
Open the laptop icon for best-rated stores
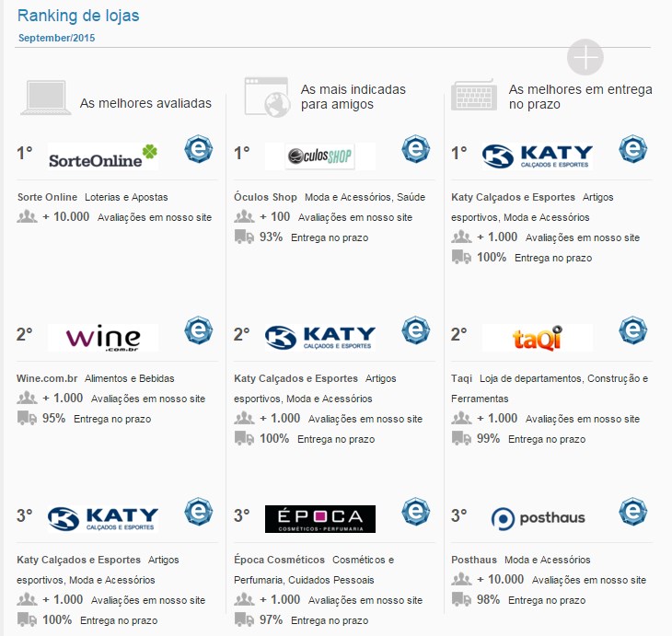pyautogui.click(x=46, y=98)
